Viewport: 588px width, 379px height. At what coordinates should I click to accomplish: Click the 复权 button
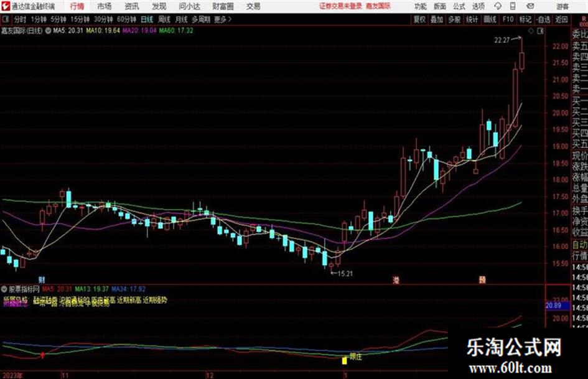[x=419, y=19]
